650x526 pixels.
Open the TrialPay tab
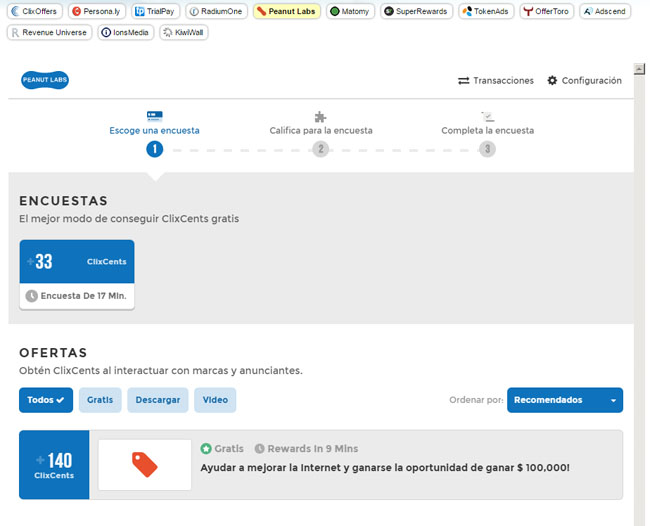(155, 11)
